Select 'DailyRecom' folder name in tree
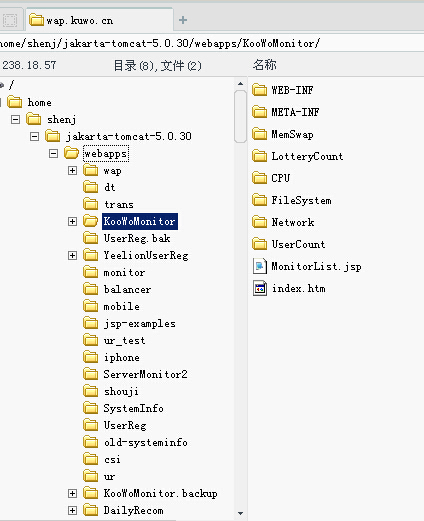The image size is (424, 521). coord(133,510)
